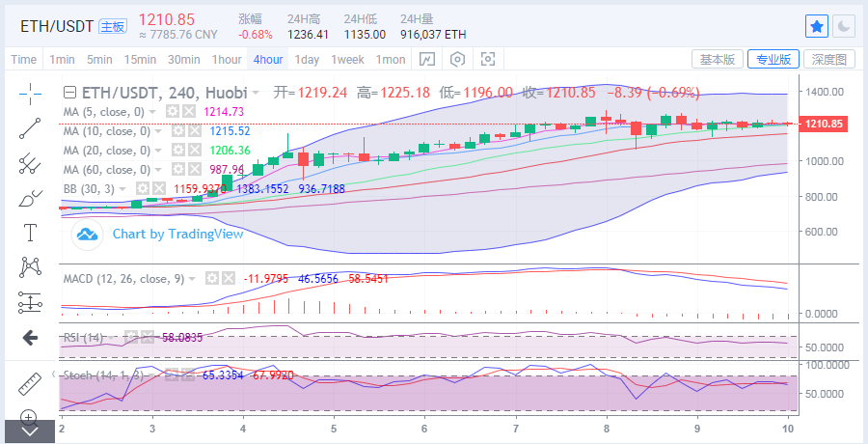This screenshot has height=444, width=868.
Task: Select the 1day interval
Action: pyautogui.click(x=307, y=59)
